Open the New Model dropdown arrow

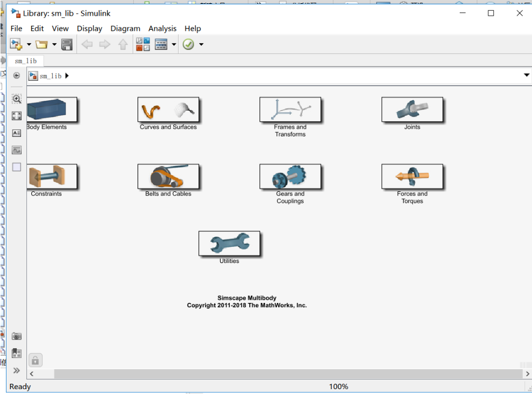(29, 44)
